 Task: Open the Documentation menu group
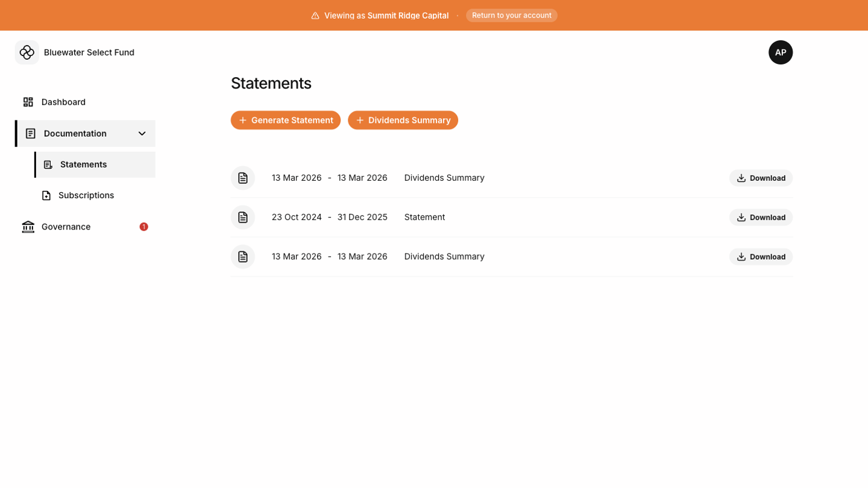click(x=75, y=134)
